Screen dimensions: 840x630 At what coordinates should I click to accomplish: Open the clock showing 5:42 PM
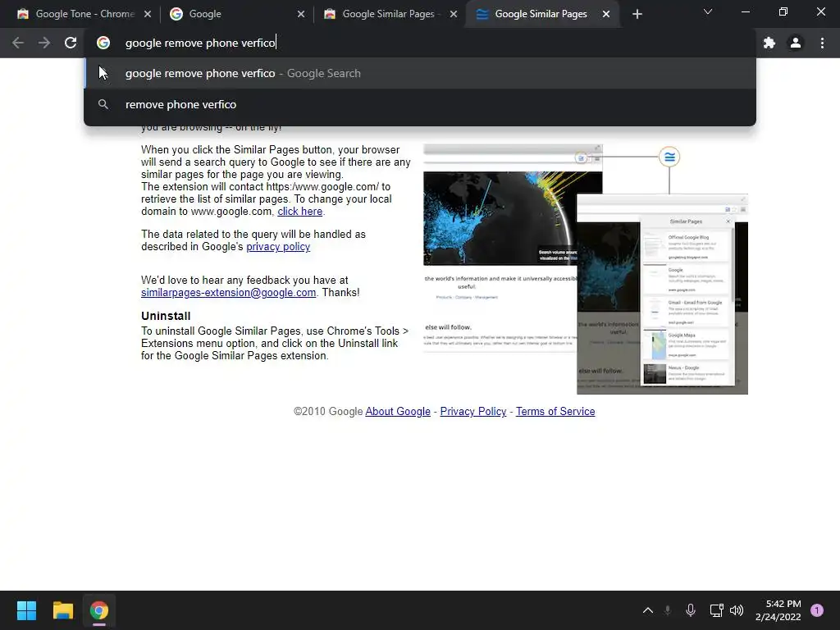[778, 610]
